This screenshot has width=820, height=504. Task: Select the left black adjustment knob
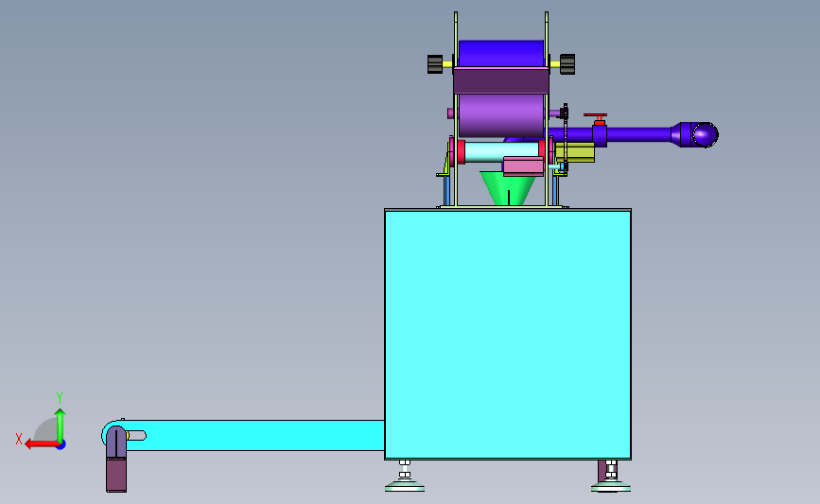[x=435, y=64]
